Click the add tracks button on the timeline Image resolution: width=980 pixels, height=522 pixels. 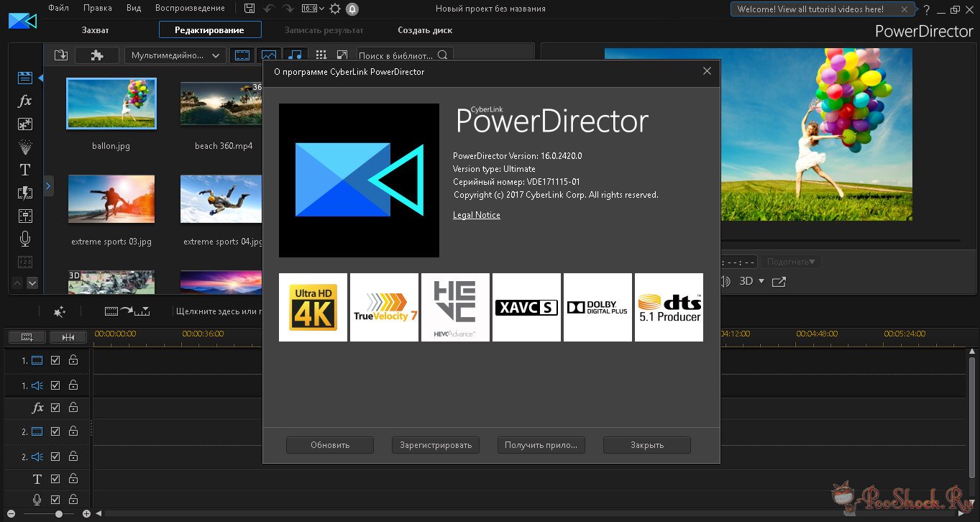[27, 336]
